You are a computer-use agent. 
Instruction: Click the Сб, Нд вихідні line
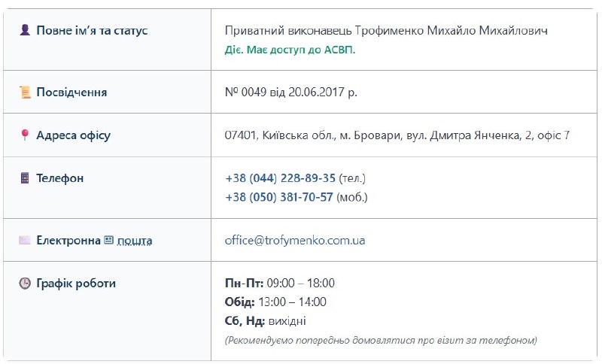(266, 320)
